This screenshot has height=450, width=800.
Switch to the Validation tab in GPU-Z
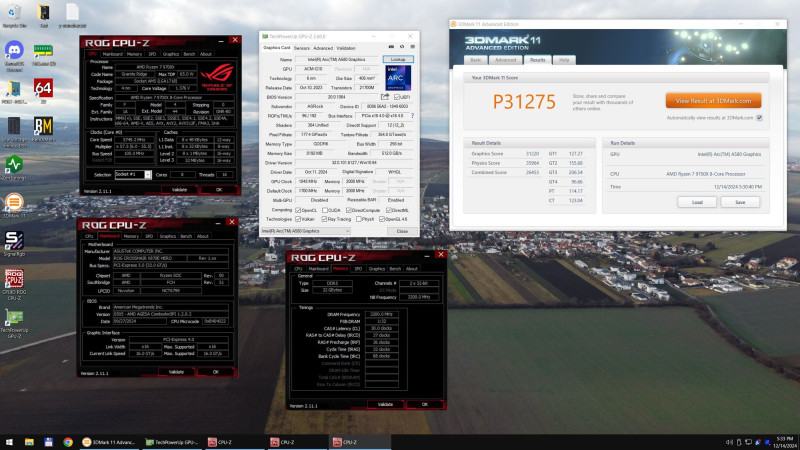(346, 48)
